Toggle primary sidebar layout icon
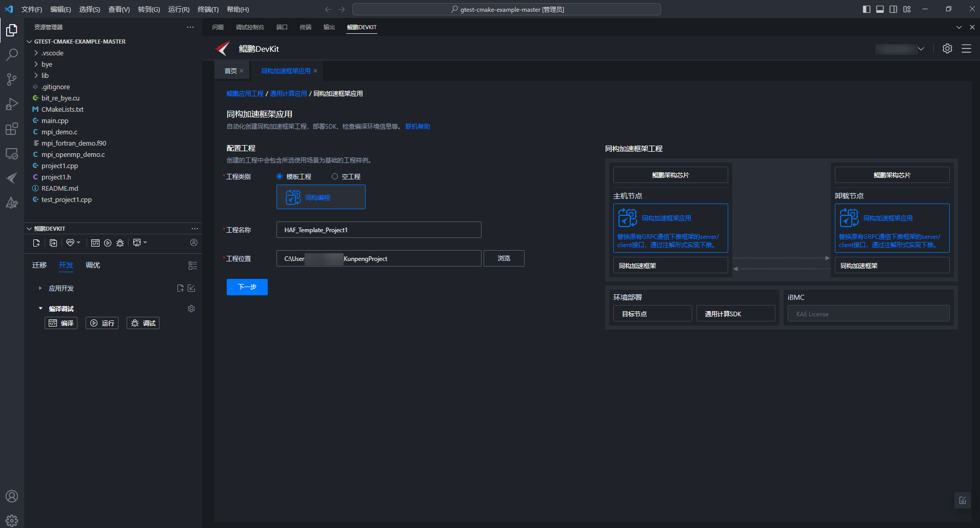Viewport: 980px width, 528px height. (867, 9)
